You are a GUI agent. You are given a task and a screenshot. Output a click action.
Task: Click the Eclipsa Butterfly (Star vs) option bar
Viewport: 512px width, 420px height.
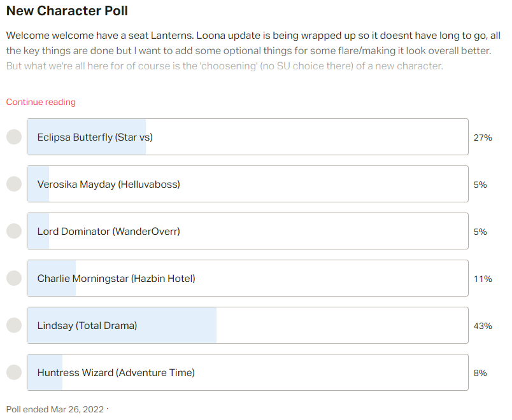[x=248, y=137]
